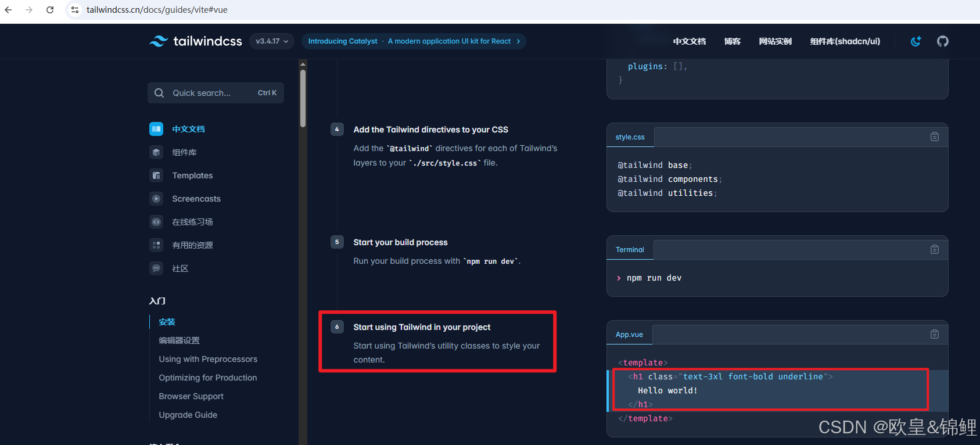This screenshot has width=980, height=445.
Task: Open the Templates sidebar link
Action: (x=192, y=175)
